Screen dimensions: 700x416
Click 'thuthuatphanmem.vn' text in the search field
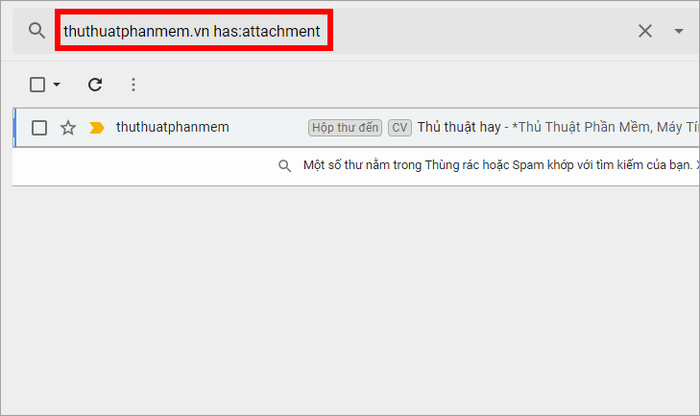136,31
